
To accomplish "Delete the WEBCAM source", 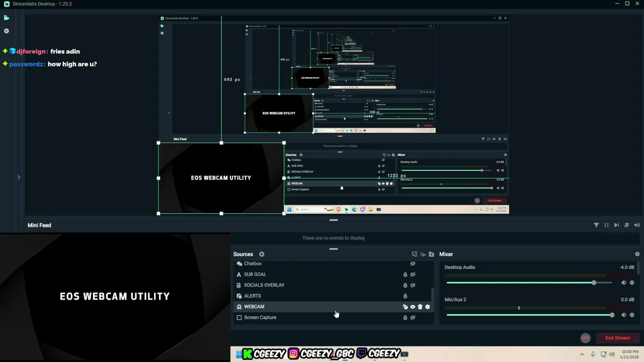I will pos(420,307).
